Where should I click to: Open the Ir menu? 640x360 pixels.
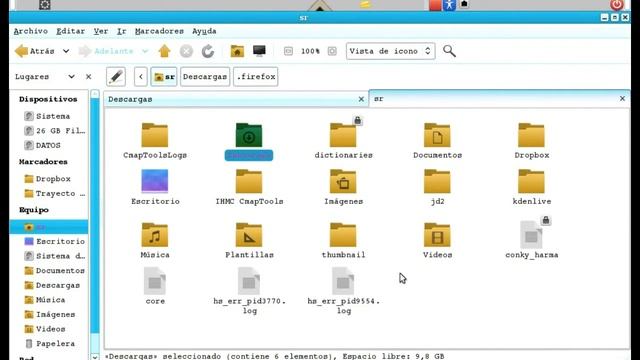tap(122, 31)
